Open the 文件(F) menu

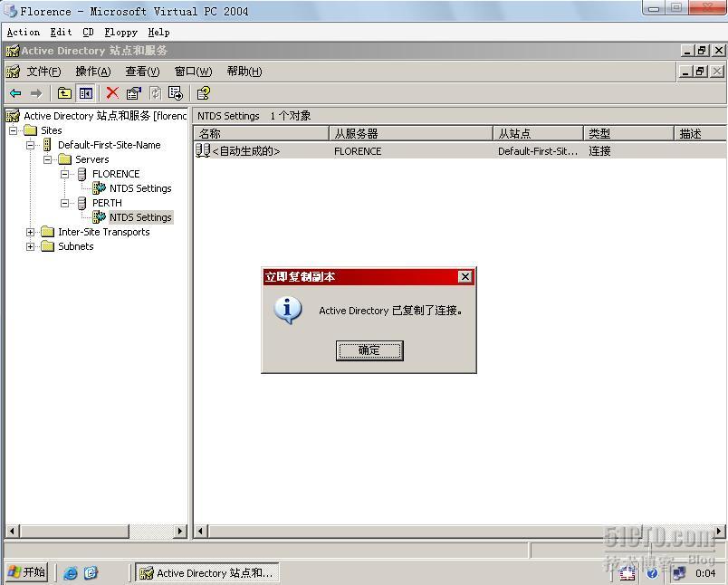pos(43,72)
